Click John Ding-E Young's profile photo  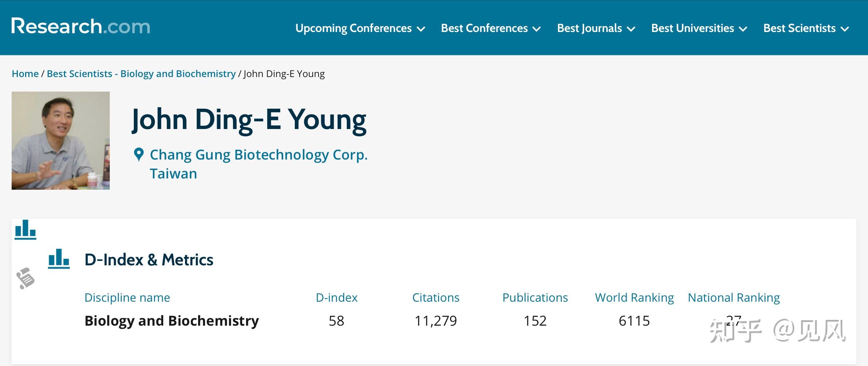[x=61, y=141]
